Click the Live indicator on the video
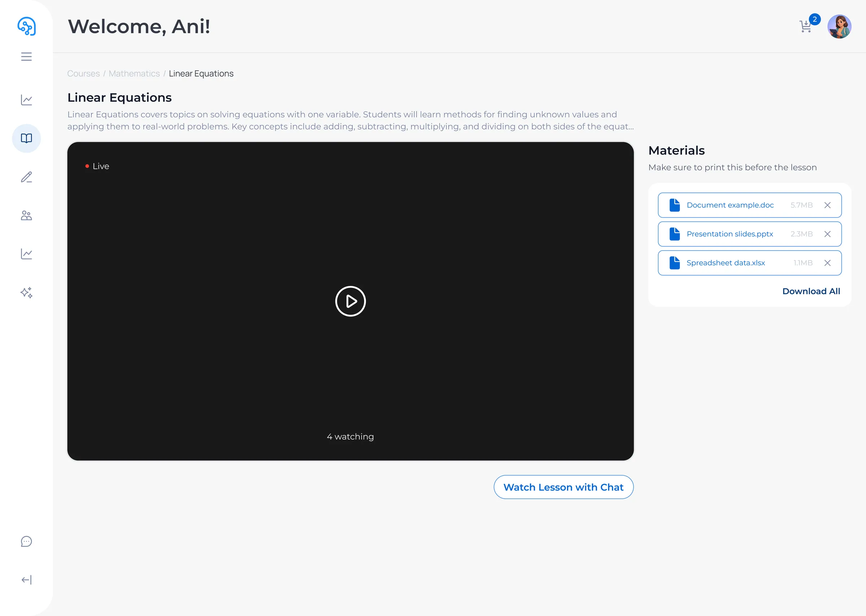Viewport: 866px width, 616px height. click(x=97, y=166)
